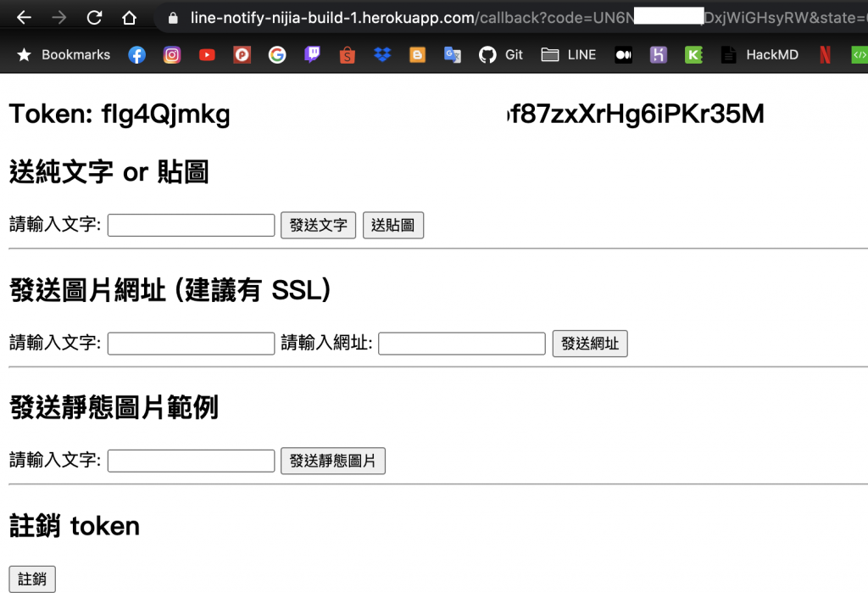This screenshot has height=593, width=868.
Task: Open the Git bookmark
Action: pos(501,55)
